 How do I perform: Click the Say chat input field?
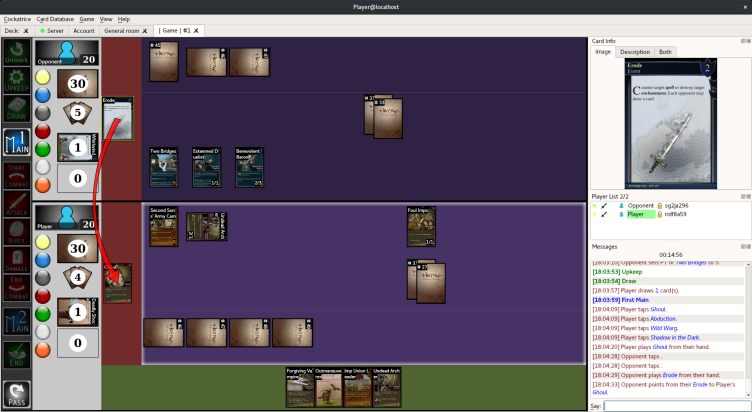[675, 406]
